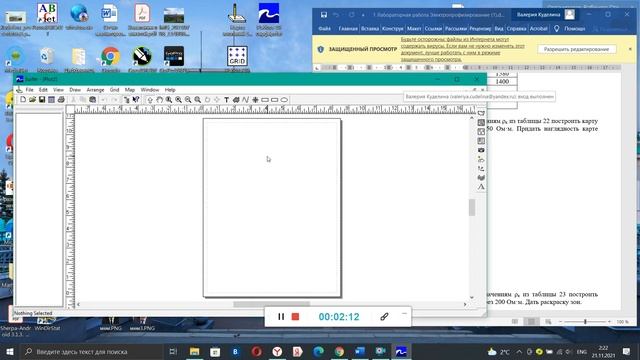Select the Rounded Rectangle tool in Surfer
The width and height of the screenshot is (640, 360).
coord(274,100)
